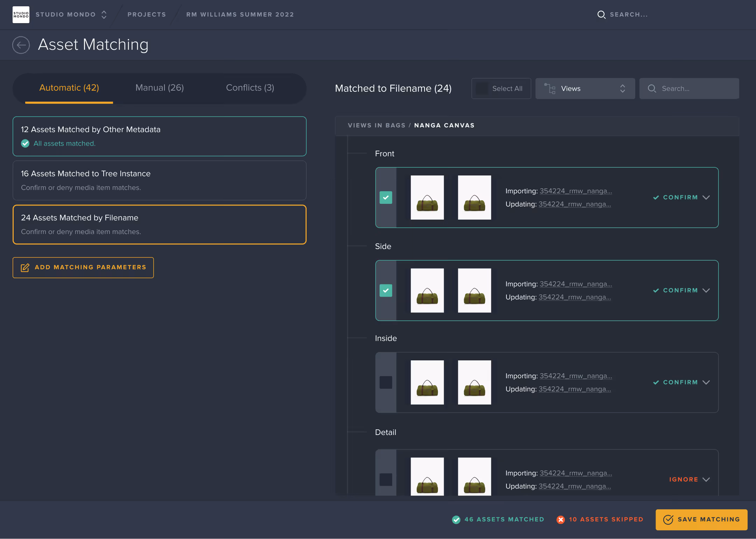Click the Views tree hierarchy icon
This screenshot has height=539, width=756.
pos(550,89)
